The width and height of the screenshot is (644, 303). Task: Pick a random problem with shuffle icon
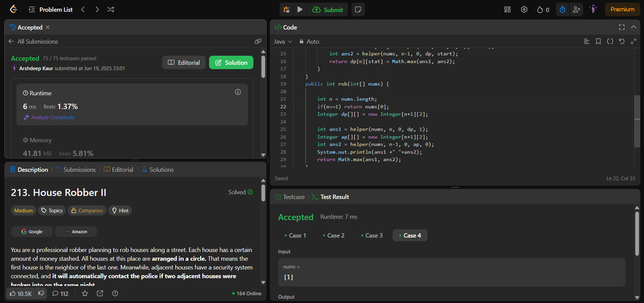pos(110,10)
